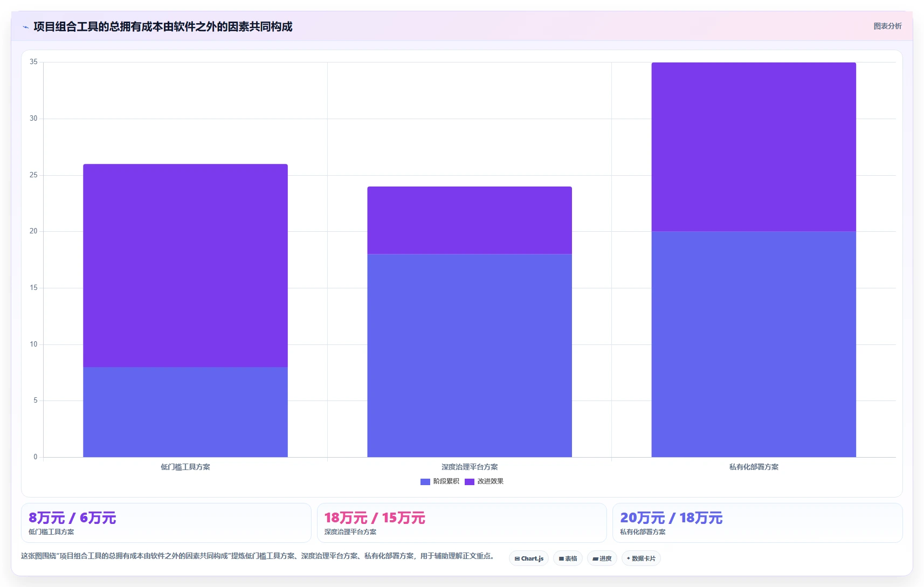Click the purple 改进效果 bar for 低门槛工具方案
The height and width of the screenshot is (587, 924).
185,265
